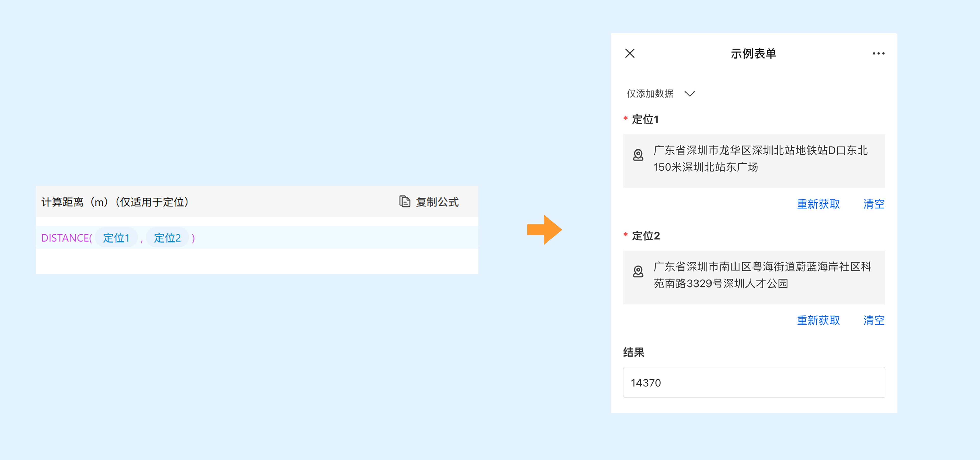Image resolution: width=980 pixels, height=460 pixels.
Task: Close the 示例表单 form with X icon
Action: [x=630, y=53]
